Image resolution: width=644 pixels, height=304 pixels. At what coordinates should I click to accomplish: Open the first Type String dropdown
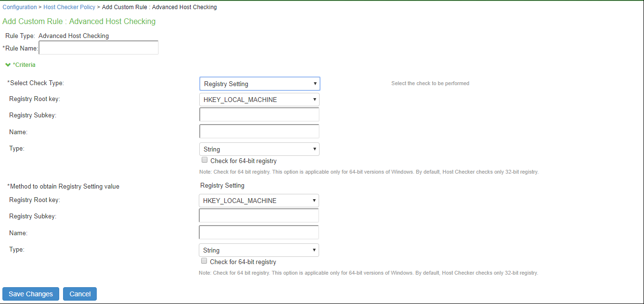pyautogui.click(x=259, y=149)
